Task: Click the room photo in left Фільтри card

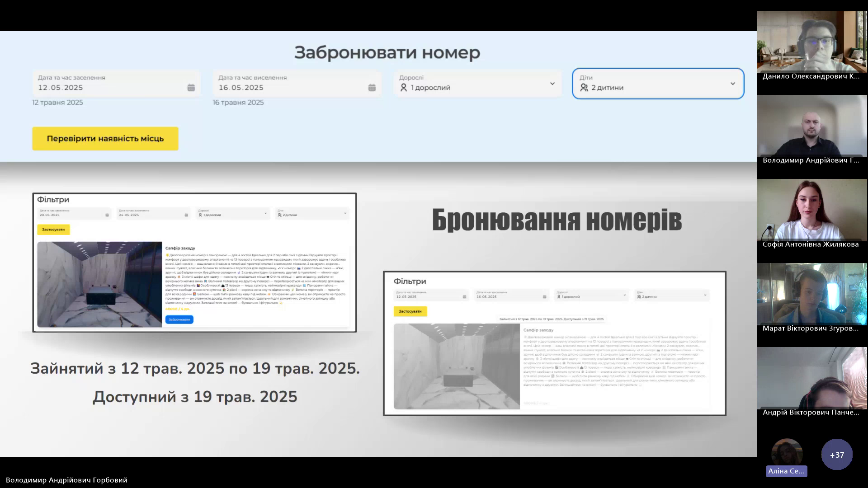Action: (x=99, y=284)
